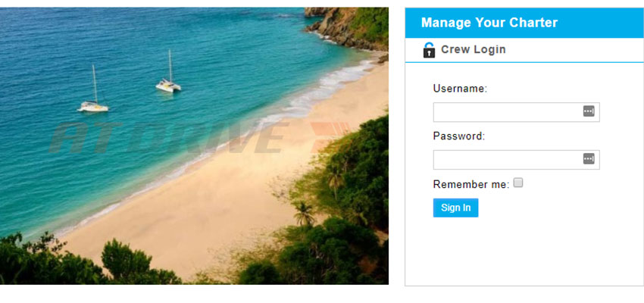Enable the Remember me checkbox
644x303 pixels.
coord(518,183)
